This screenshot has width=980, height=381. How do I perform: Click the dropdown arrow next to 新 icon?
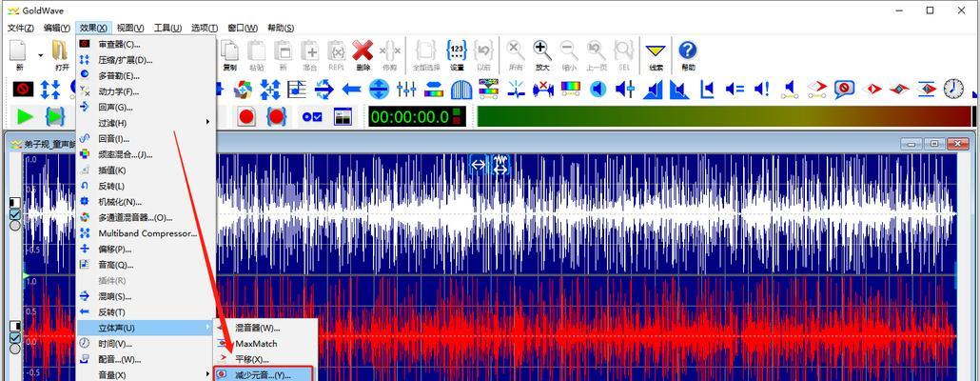tap(40, 55)
